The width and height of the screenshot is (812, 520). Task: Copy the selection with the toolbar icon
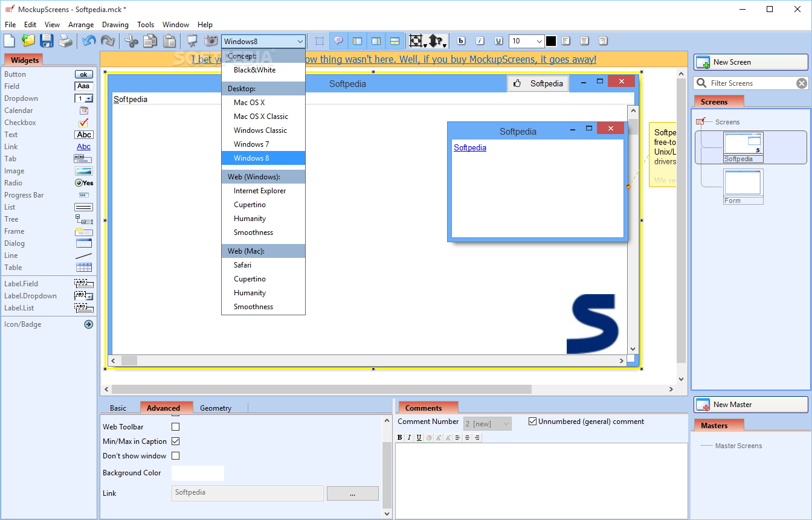coord(150,41)
